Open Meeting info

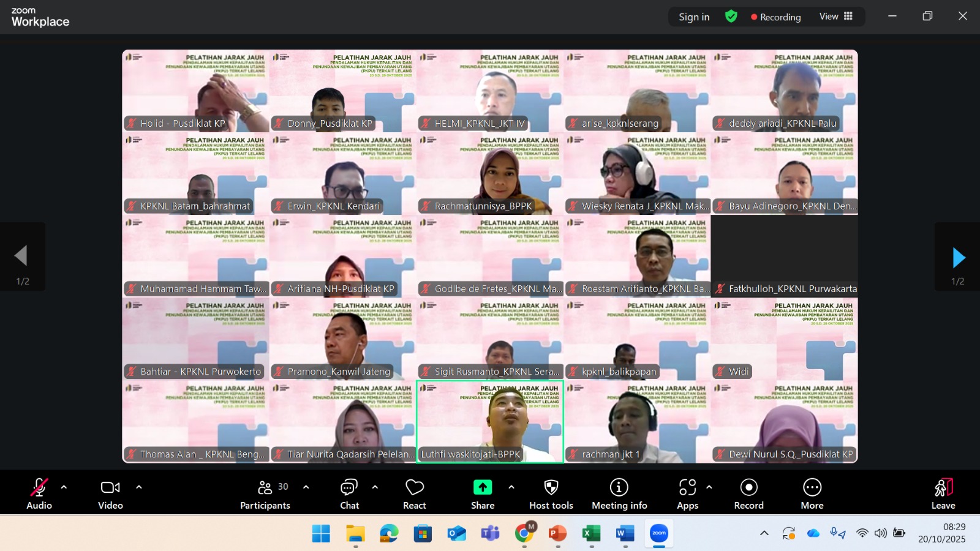pos(619,493)
